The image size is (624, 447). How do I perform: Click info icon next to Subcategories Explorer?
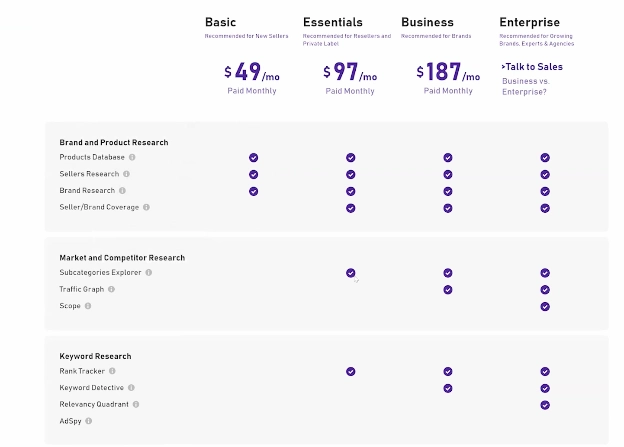[x=149, y=272]
